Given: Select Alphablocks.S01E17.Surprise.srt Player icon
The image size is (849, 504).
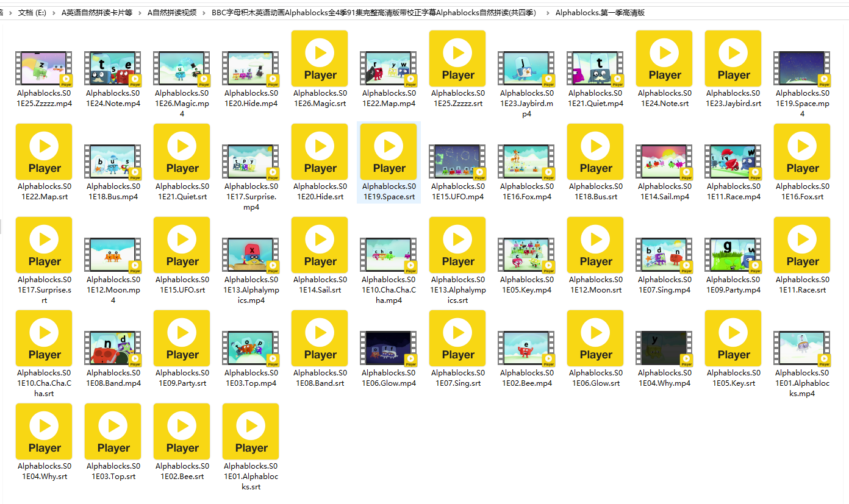Looking at the screenshot, I should (44, 245).
